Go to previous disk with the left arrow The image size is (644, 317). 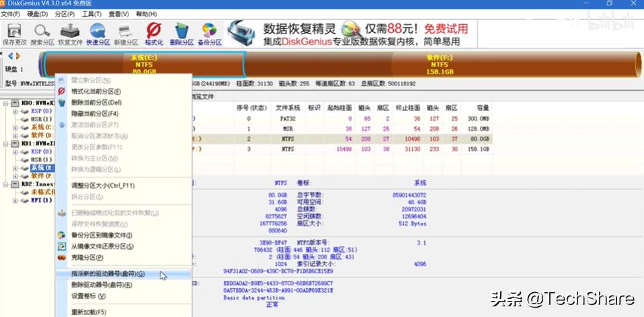(11, 56)
